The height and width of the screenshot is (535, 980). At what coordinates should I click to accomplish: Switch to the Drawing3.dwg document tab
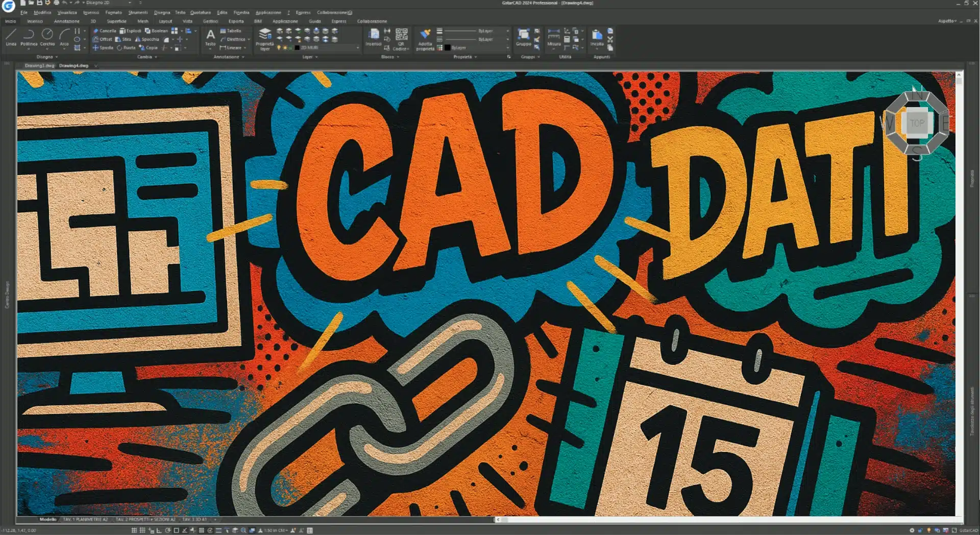pyautogui.click(x=39, y=65)
